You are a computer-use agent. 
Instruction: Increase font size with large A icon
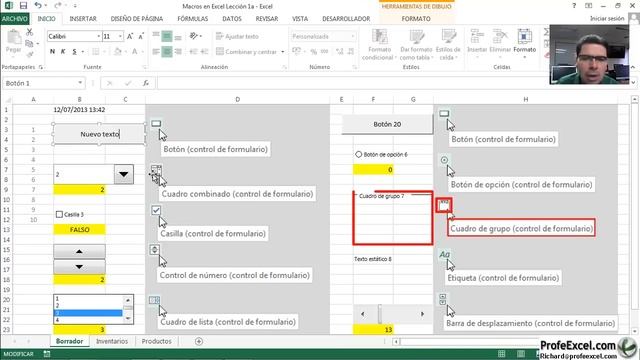pos(130,36)
